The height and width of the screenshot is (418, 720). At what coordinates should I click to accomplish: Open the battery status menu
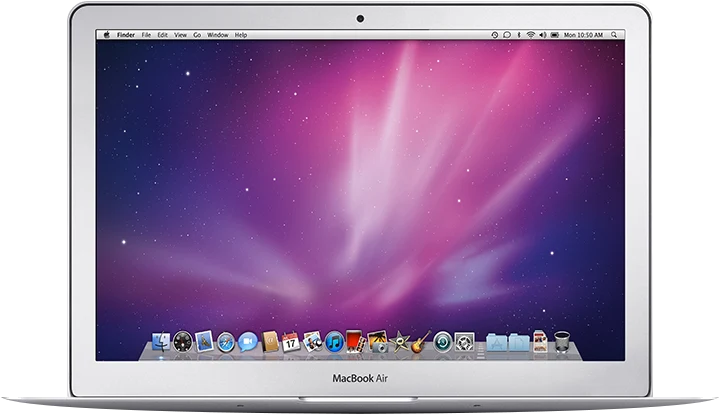click(555, 35)
